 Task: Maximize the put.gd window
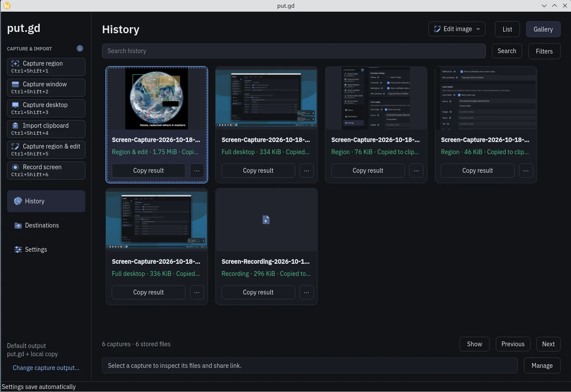(555, 6)
